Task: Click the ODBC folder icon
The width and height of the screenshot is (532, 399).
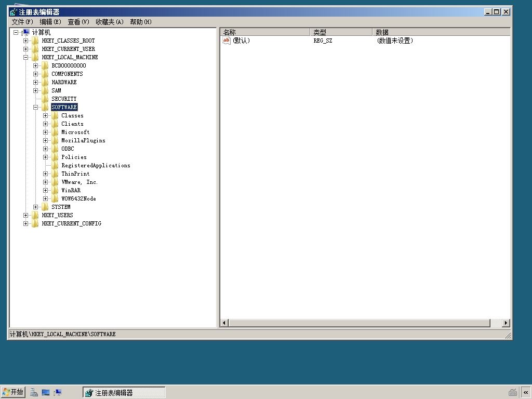Action: click(x=55, y=149)
